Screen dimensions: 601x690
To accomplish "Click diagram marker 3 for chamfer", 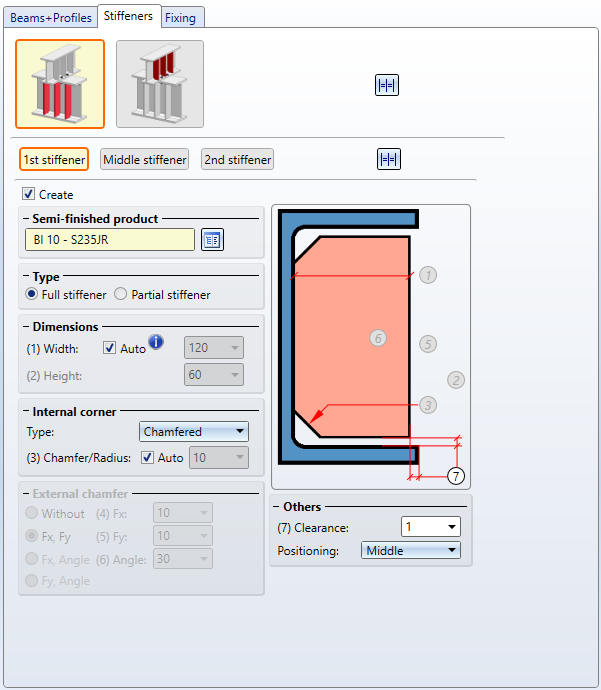I will pyautogui.click(x=428, y=405).
